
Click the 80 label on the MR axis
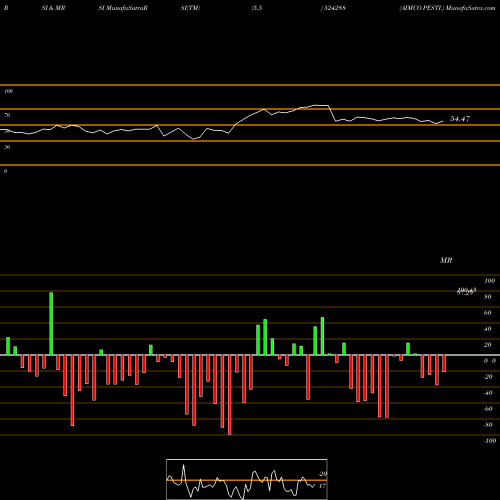click(488, 297)
